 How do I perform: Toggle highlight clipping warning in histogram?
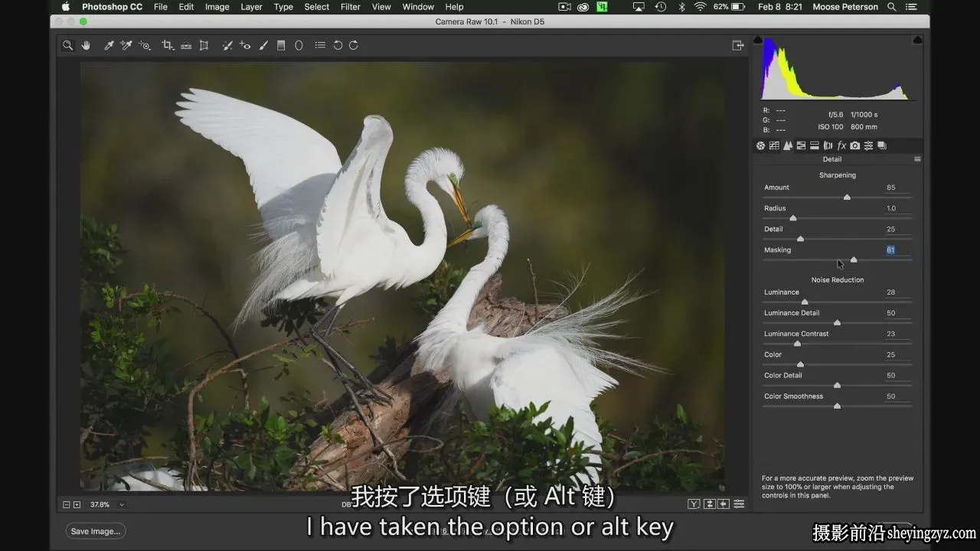[917, 39]
